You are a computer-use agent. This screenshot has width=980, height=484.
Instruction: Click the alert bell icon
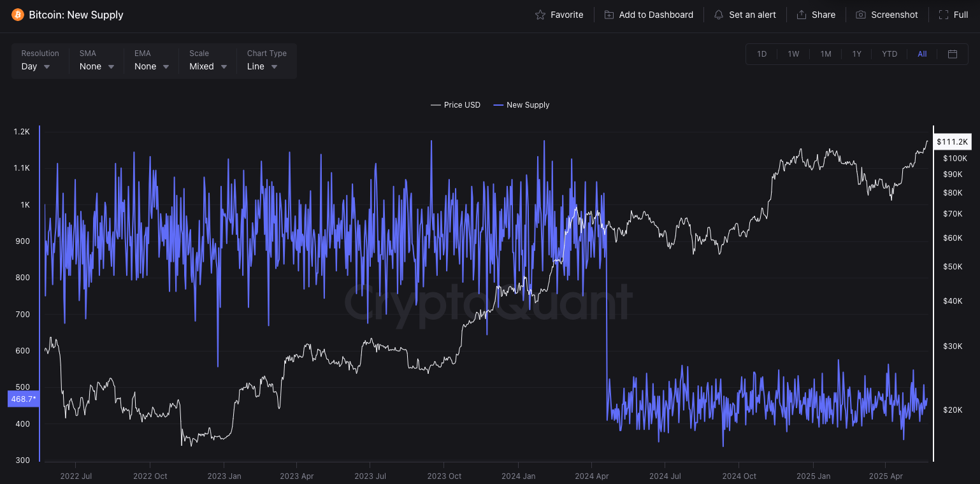719,15
